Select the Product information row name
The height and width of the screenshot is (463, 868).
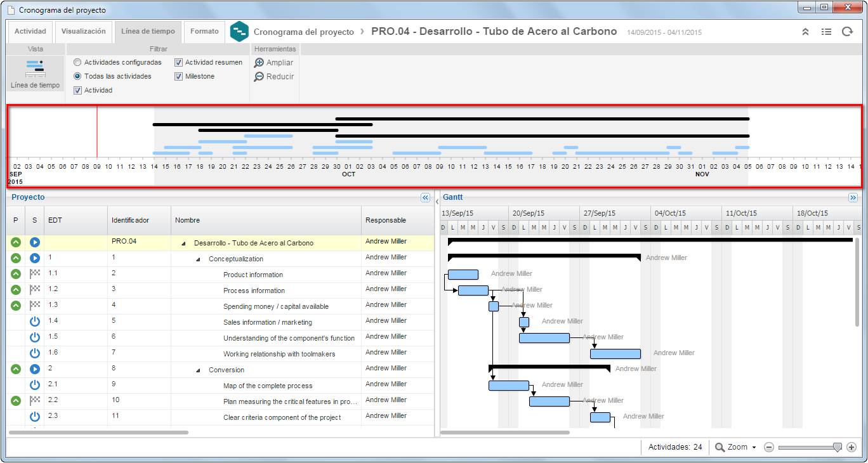pyautogui.click(x=253, y=275)
